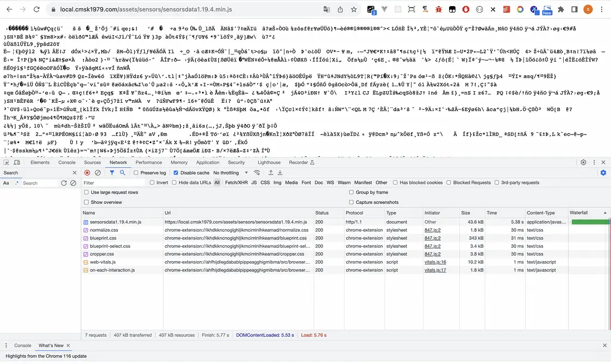Toggle regular expression search option
Screen dimensions: 611x364
coord(17,183)
